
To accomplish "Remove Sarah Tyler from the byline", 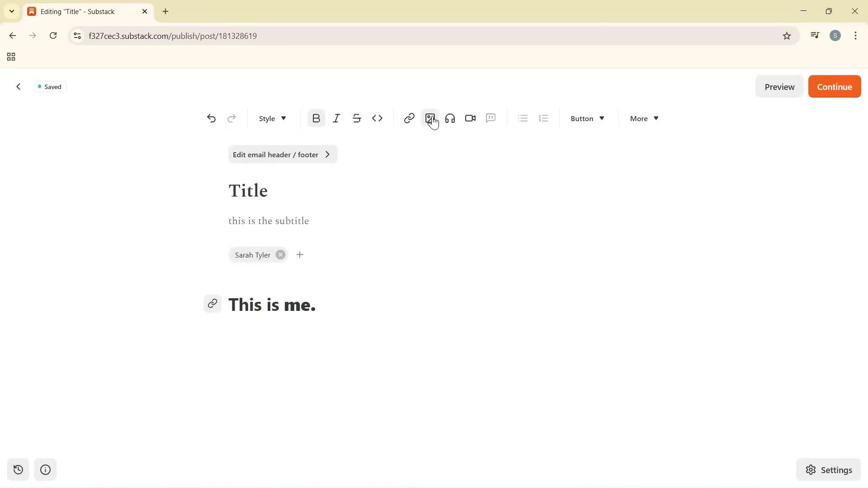I will pyautogui.click(x=280, y=254).
